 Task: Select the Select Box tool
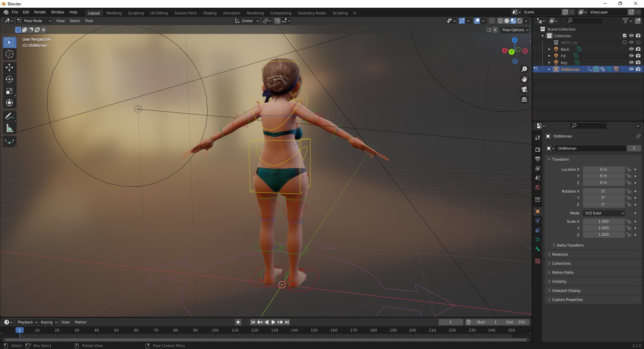click(9, 42)
